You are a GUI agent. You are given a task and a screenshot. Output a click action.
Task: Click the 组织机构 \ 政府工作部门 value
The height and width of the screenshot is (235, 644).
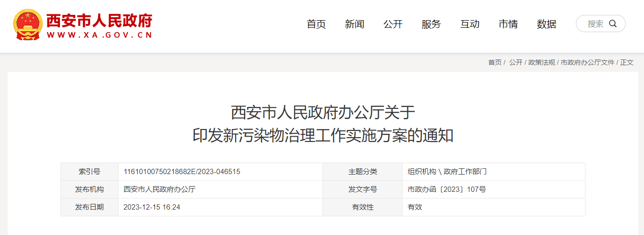click(447, 172)
